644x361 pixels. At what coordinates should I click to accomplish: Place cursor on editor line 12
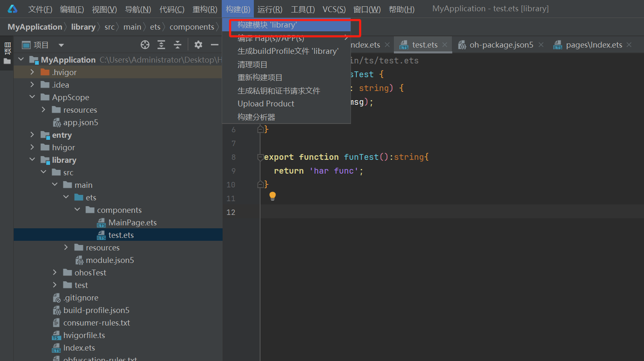click(x=452, y=212)
